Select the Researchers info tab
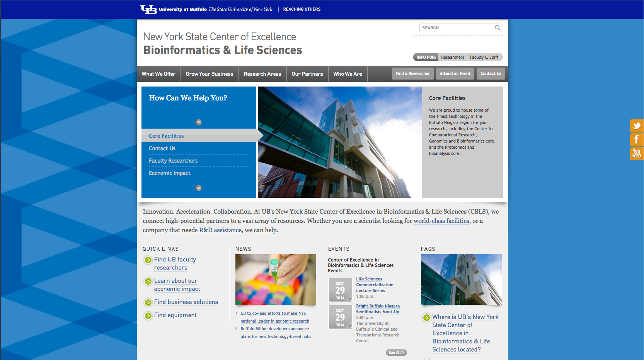This screenshot has width=644, height=360. pyautogui.click(x=452, y=57)
